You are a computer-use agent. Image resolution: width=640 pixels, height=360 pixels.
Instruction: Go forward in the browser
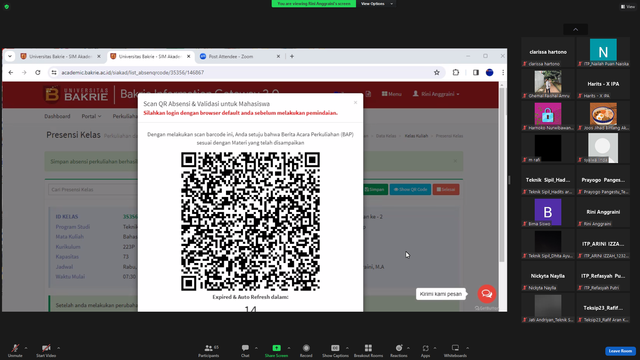[24, 72]
